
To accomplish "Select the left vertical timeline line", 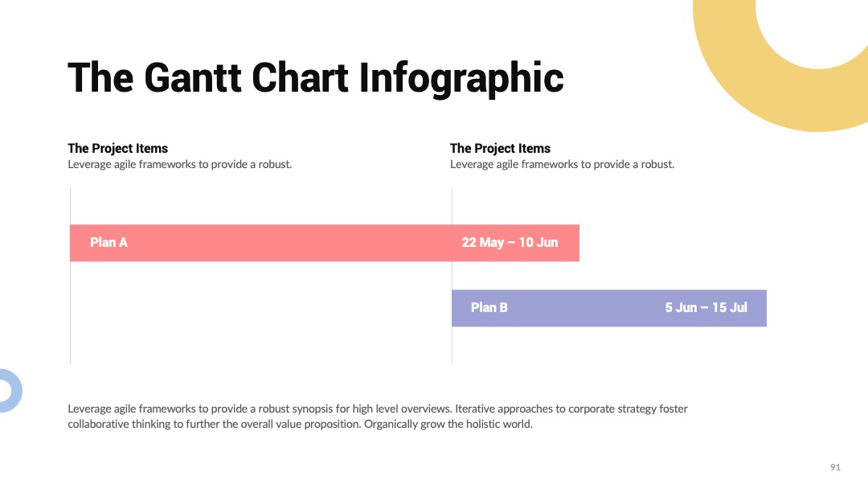I will click(x=70, y=276).
